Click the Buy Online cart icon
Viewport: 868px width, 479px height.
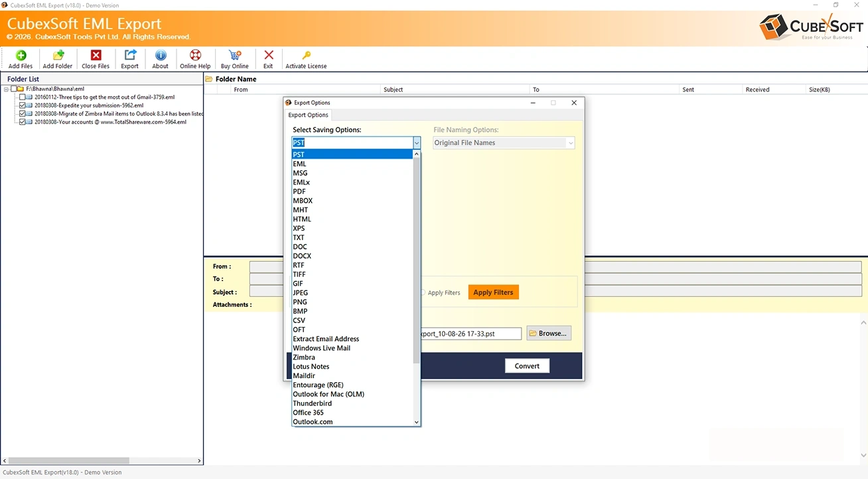point(235,55)
